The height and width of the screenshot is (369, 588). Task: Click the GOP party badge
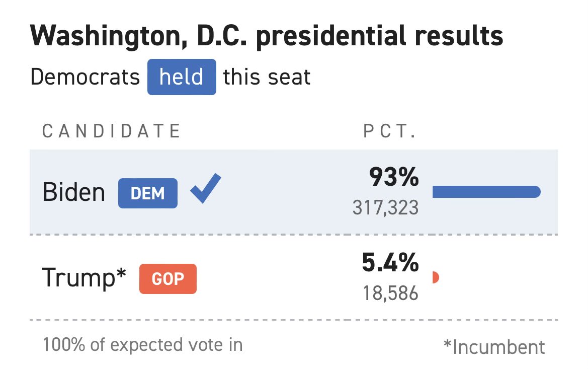167,278
